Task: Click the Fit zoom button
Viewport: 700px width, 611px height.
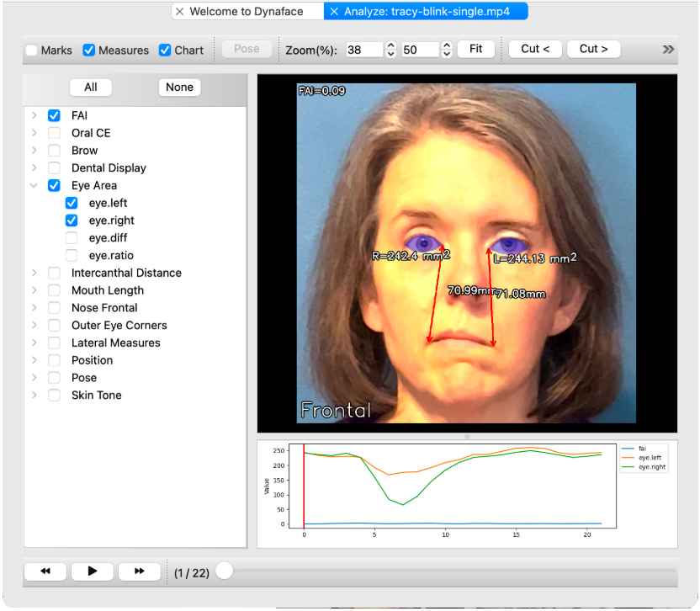Action: 475,50
